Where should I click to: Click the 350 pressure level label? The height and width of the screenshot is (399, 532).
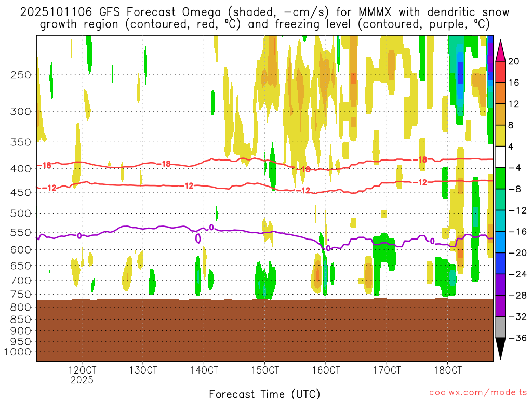point(21,142)
